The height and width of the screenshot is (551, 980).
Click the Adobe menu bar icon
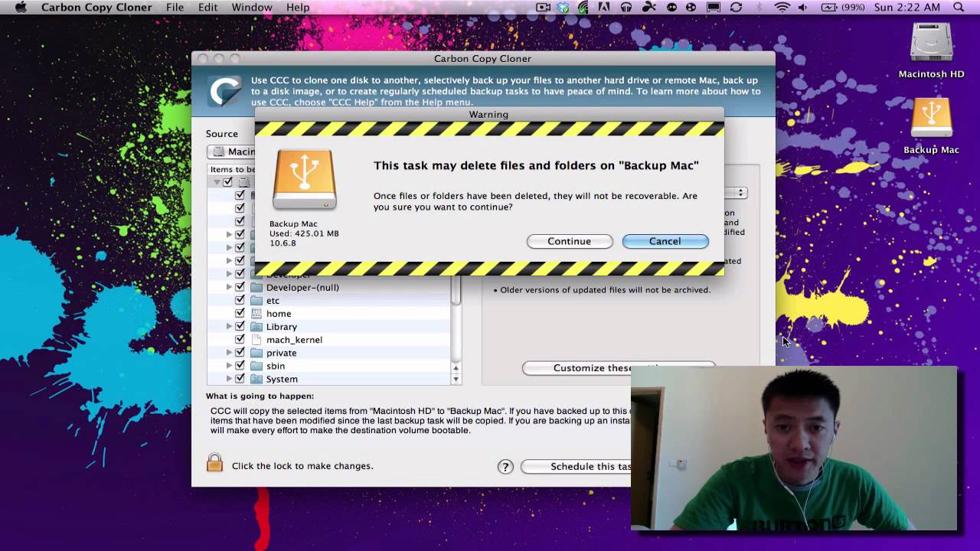[604, 8]
